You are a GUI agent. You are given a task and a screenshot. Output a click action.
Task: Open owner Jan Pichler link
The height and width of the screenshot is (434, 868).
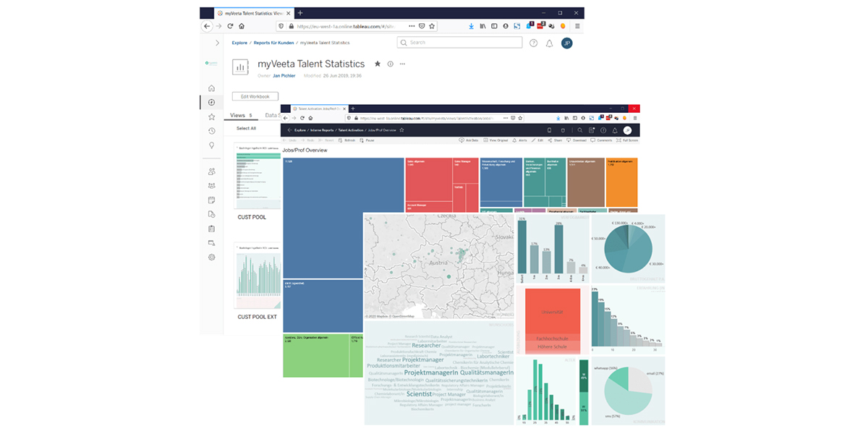click(x=286, y=75)
